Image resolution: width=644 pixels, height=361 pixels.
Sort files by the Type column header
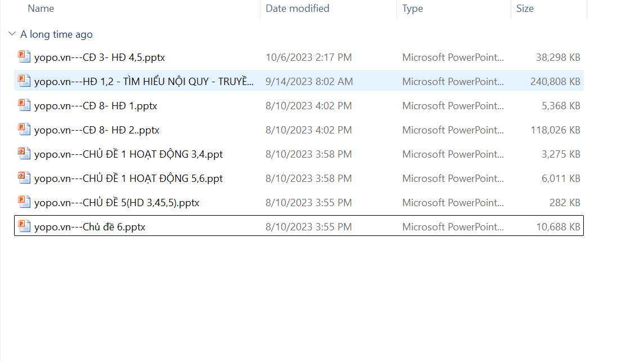pyautogui.click(x=412, y=8)
